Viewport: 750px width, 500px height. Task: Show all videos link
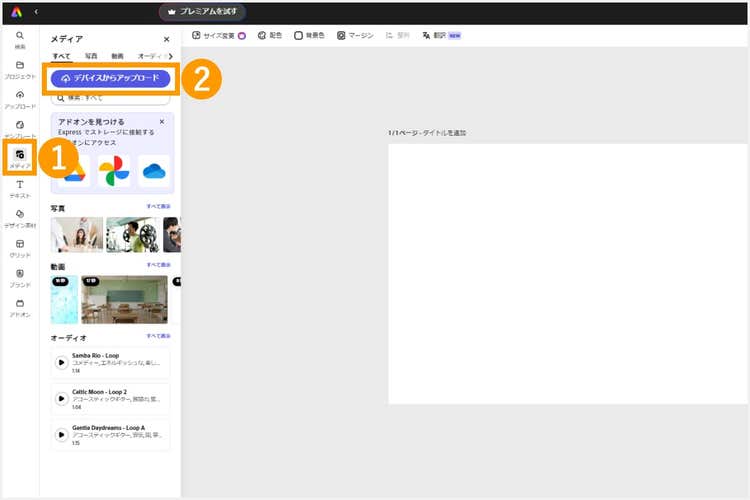click(x=158, y=265)
